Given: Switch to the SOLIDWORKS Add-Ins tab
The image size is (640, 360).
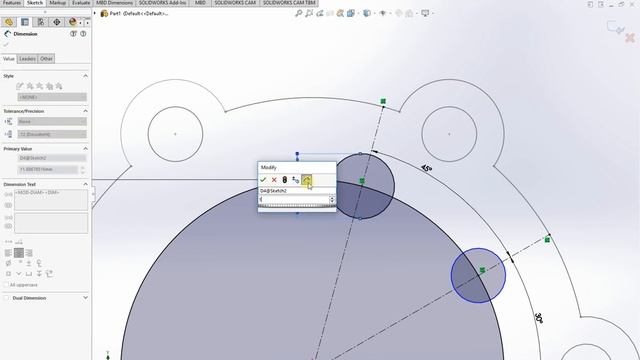Looking at the screenshot, I should (x=162, y=3).
